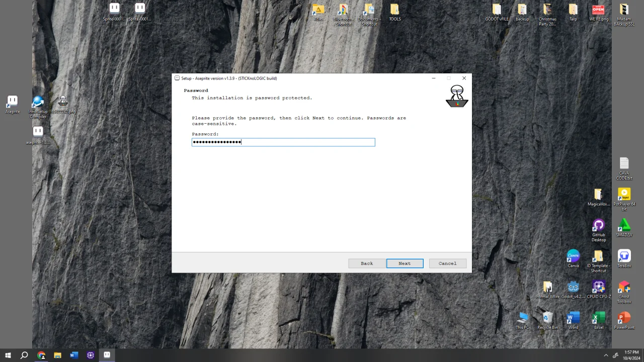Select the Inno Setup Compiler desktop icon
644x362 pixels.
click(38, 107)
